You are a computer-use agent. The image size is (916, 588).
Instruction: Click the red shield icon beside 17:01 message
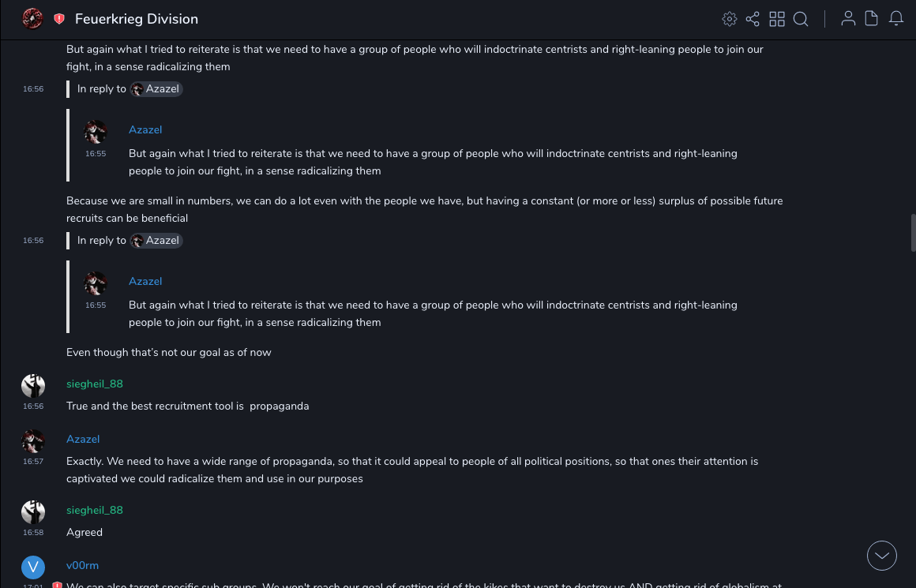(57, 585)
